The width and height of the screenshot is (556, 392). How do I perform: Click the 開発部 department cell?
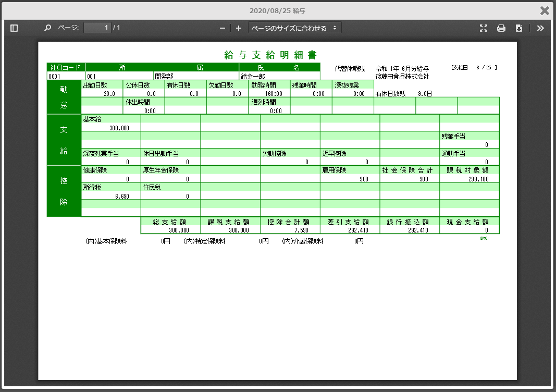point(164,76)
